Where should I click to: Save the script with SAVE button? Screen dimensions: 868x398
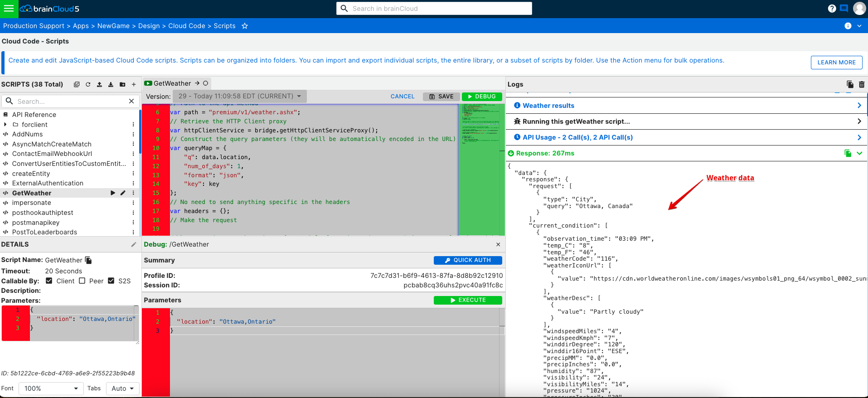[441, 97]
